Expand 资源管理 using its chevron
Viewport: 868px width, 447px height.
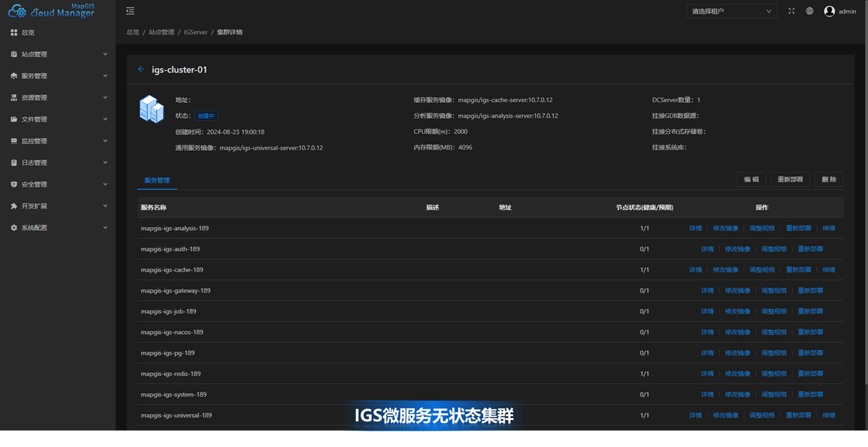(x=105, y=98)
